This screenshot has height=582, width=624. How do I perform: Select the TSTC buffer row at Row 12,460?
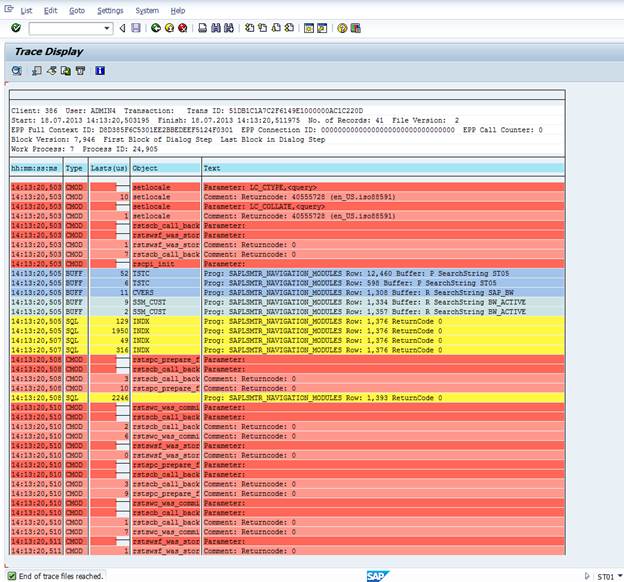tap(287, 273)
